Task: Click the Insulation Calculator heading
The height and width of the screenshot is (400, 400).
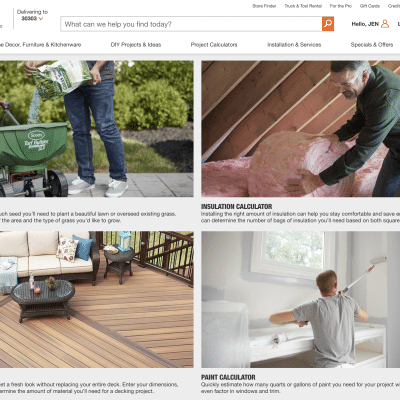Action: click(236, 207)
